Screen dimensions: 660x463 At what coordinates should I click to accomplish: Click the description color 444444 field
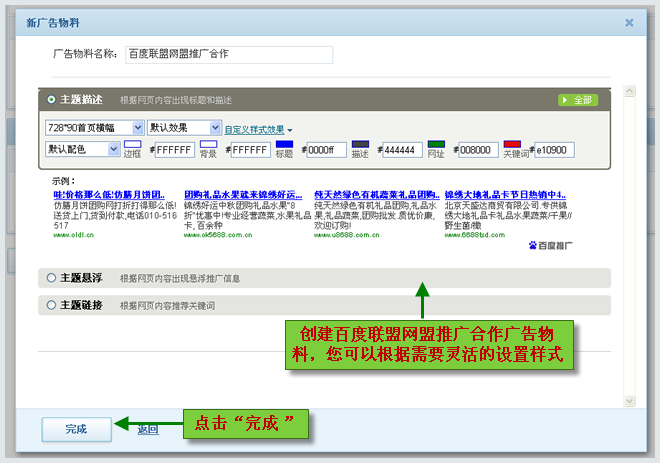(402, 150)
